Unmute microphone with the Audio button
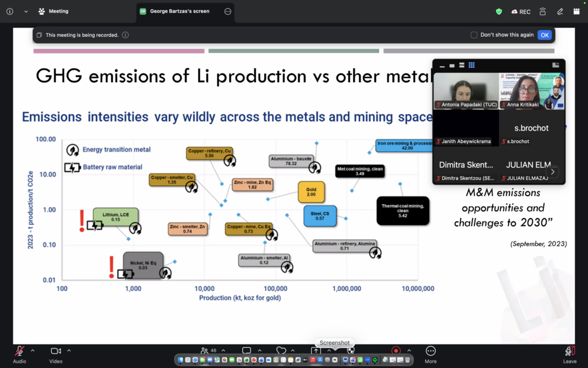This screenshot has width=588, height=368. (x=20, y=354)
